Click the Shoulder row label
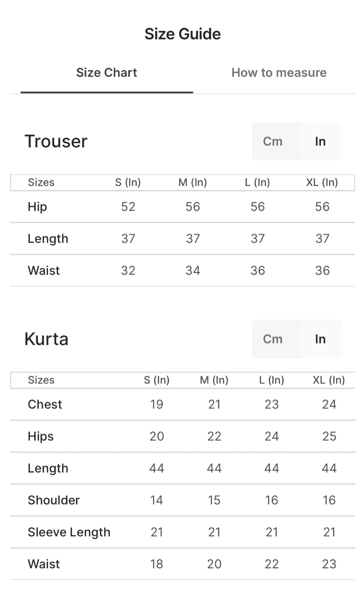Viewport: 364px width, 604px height. (x=54, y=500)
